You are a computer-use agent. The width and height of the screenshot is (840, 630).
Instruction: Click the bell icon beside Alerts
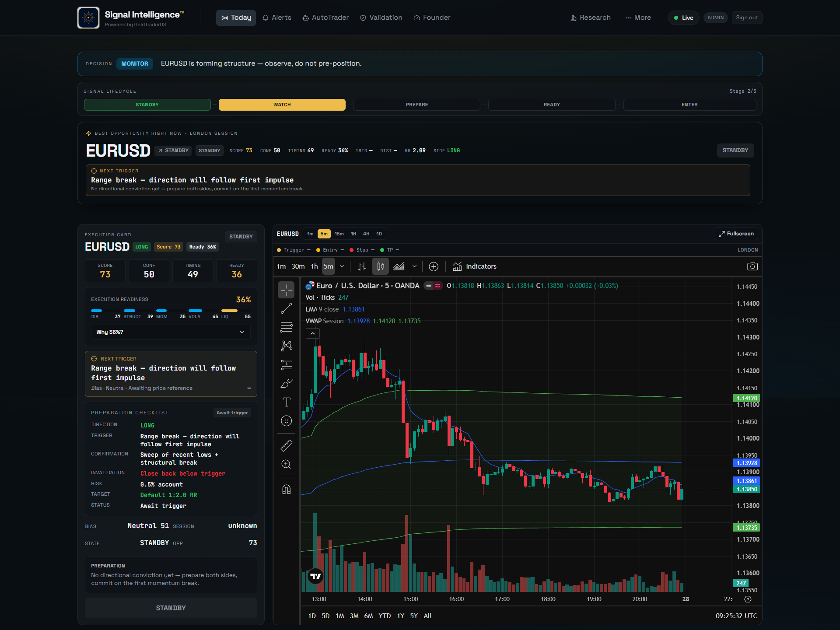tap(266, 18)
